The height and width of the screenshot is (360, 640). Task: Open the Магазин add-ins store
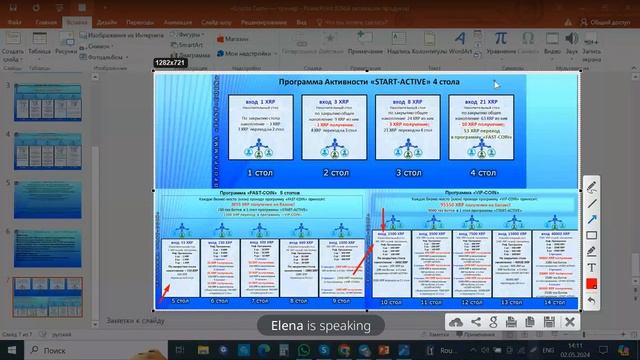tap(232, 39)
